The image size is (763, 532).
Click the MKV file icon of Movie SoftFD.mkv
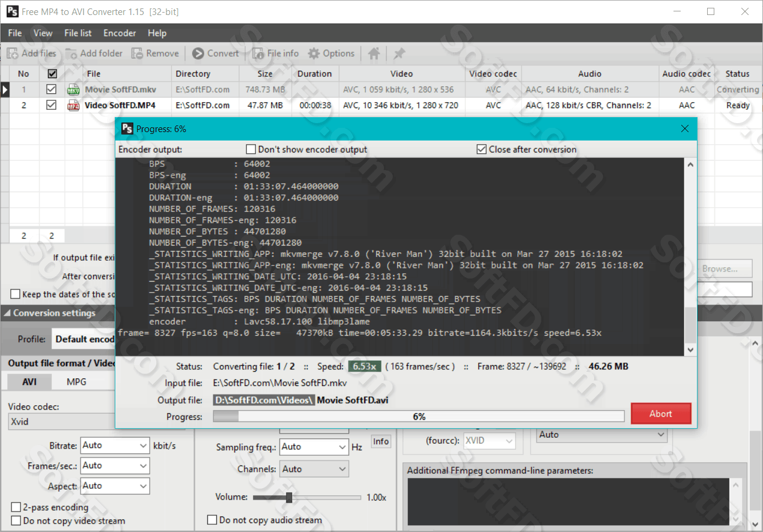click(73, 89)
